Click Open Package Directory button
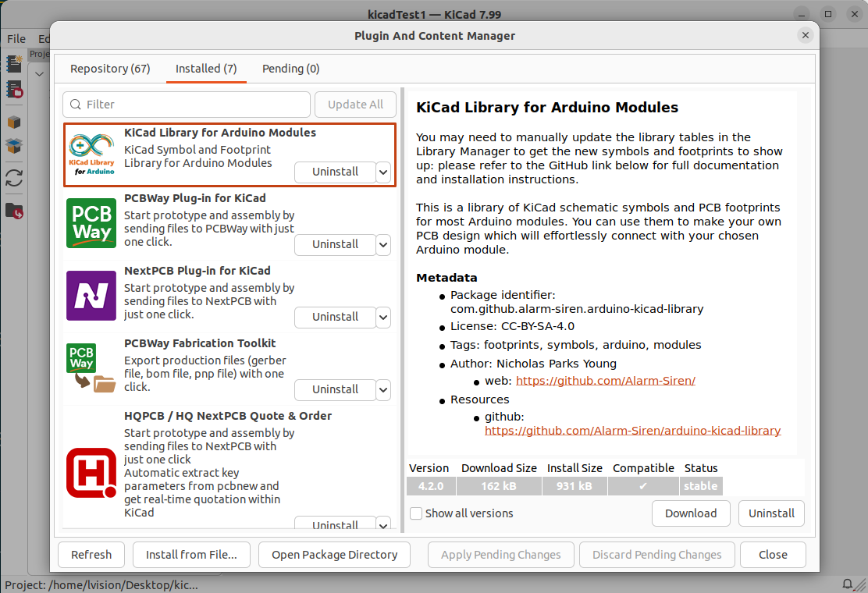This screenshot has width=868, height=593. 334,555
